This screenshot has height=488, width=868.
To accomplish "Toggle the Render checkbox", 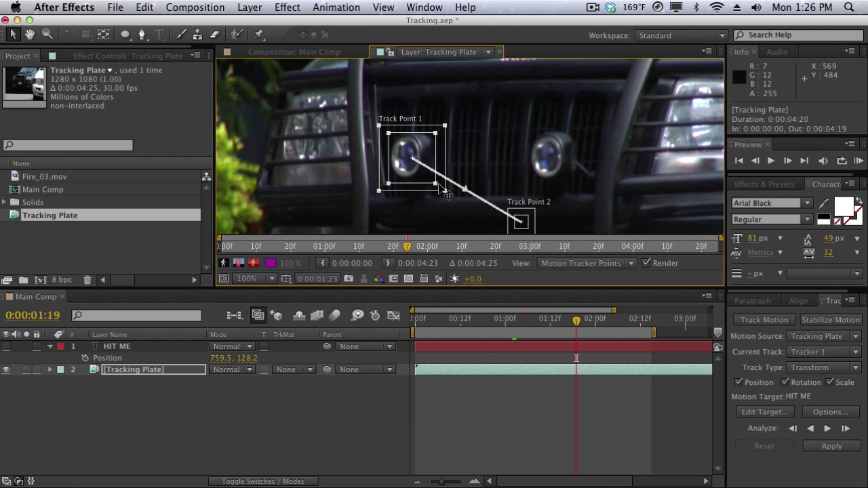I will pyautogui.click(x=646, y=263).
